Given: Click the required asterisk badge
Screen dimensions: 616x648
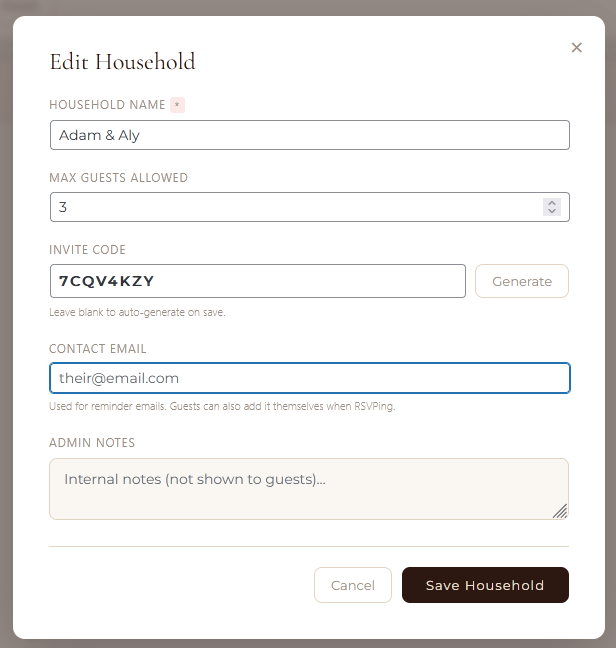Looking at the screenshot, I should [177, 105].
